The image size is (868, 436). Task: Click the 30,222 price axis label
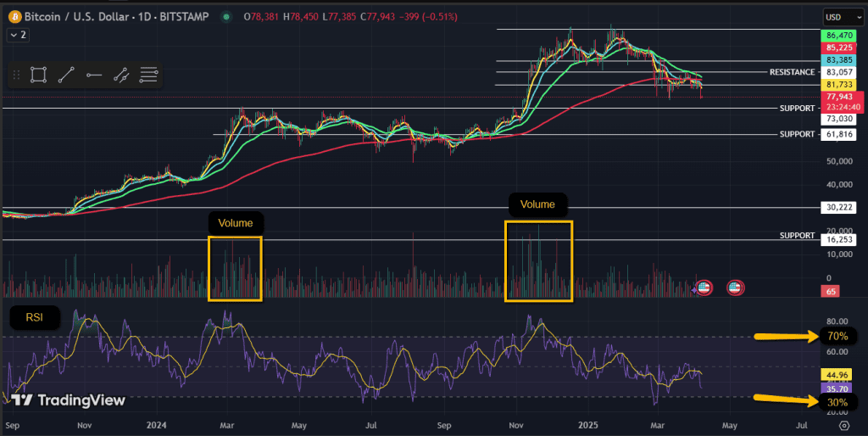838,208
